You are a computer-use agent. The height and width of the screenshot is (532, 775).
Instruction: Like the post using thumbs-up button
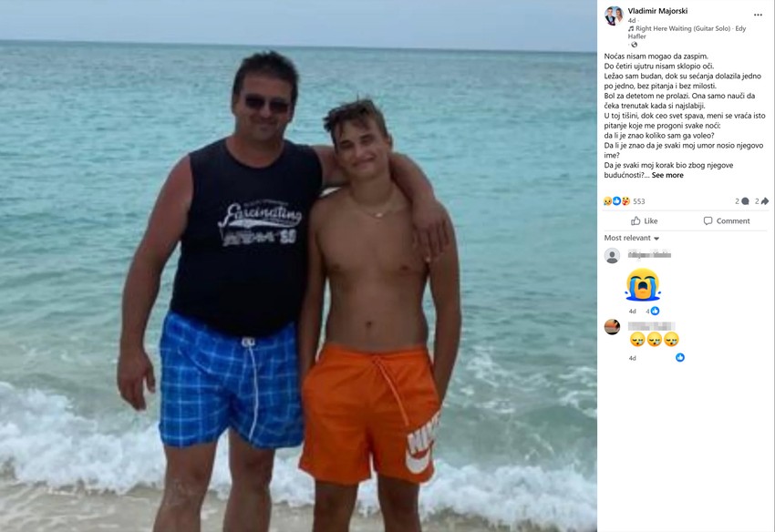644,220
